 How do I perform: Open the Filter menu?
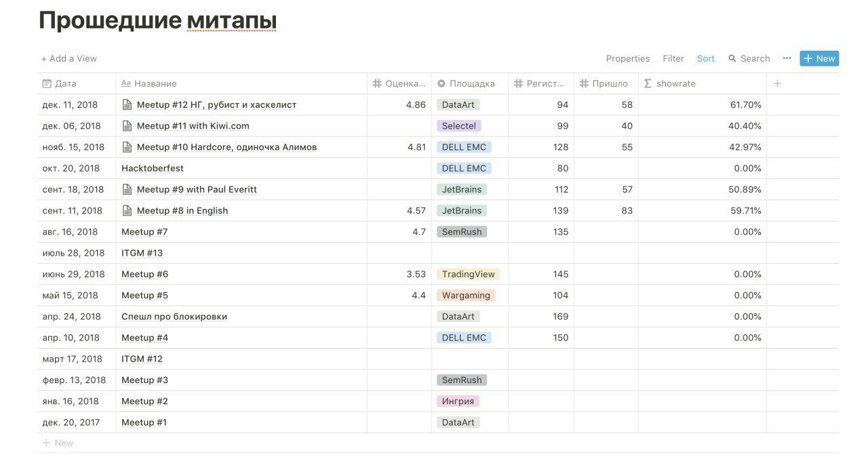pos(673,58)
